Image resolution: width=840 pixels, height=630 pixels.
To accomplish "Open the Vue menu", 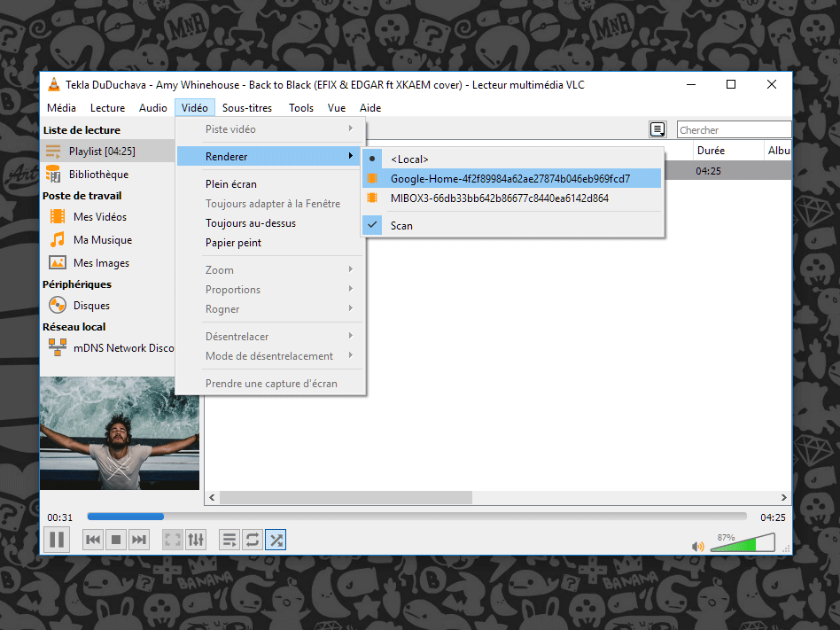I will [x=337, y=108].
